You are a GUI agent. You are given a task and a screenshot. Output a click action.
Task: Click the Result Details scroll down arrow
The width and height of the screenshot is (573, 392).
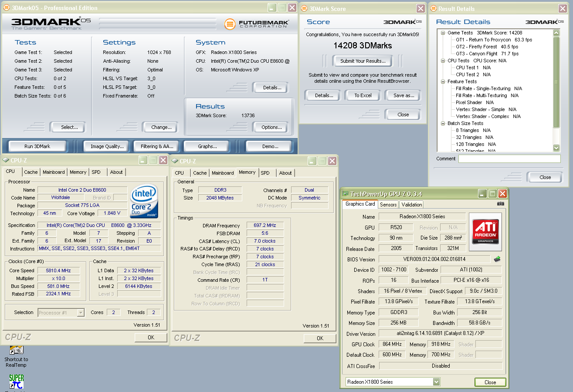pos(556,148)
